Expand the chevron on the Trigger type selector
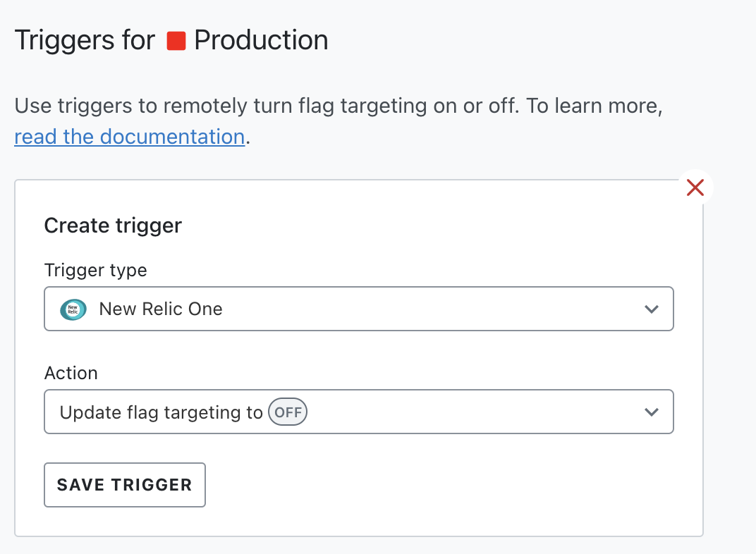Screen dimensions: 756x554 point(651,309)
